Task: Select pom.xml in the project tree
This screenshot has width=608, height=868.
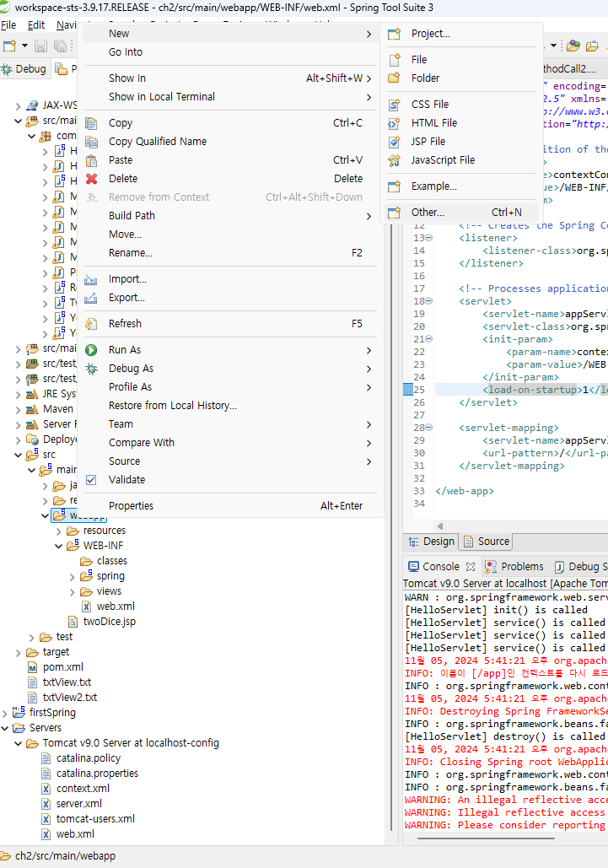Action: (x=56, y=667)
